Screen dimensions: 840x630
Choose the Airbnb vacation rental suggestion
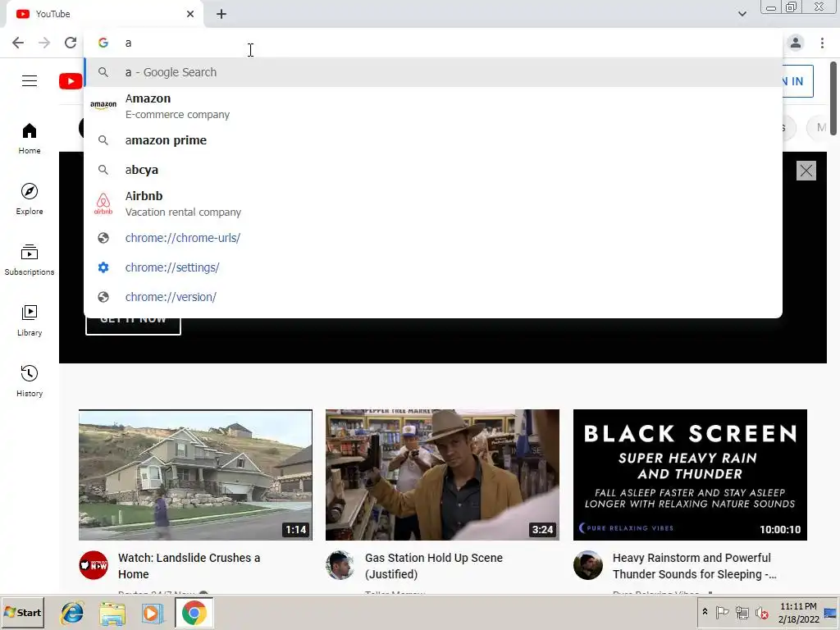point(433,203)
